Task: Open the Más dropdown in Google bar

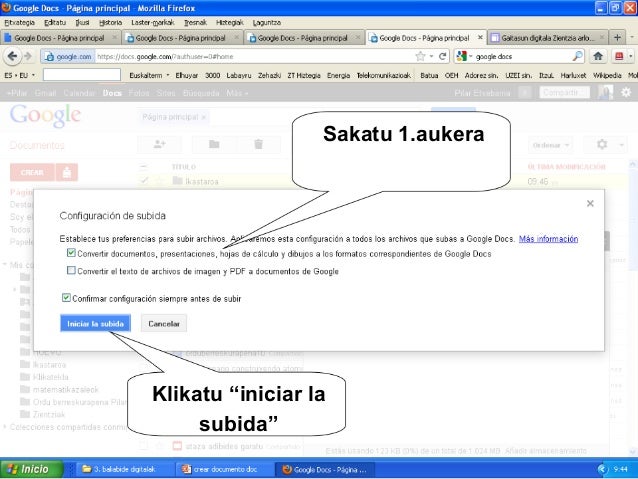Action: [237, 93]
